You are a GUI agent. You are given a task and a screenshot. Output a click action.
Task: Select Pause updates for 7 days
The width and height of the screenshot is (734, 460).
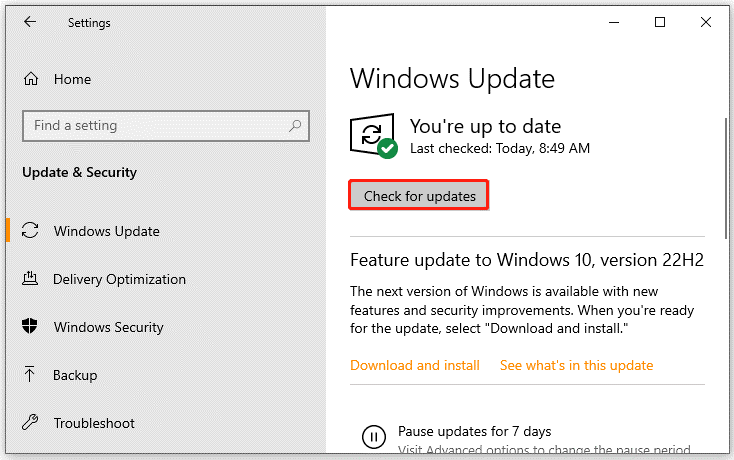(474, 431)
